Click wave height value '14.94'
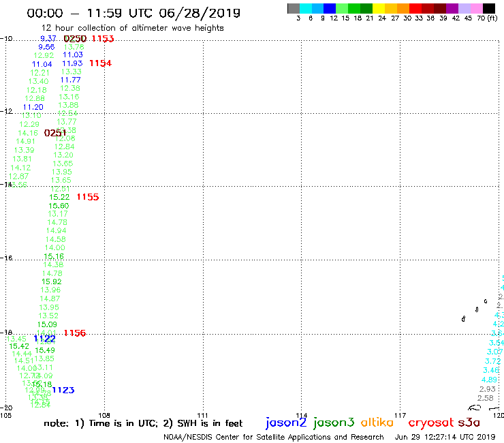 tap(57, 230)
